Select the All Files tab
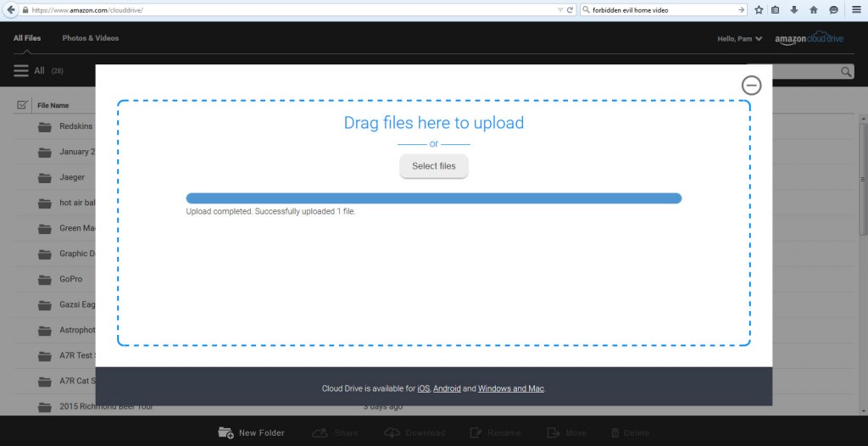This screenshot has height=446, width=868. 27,38
